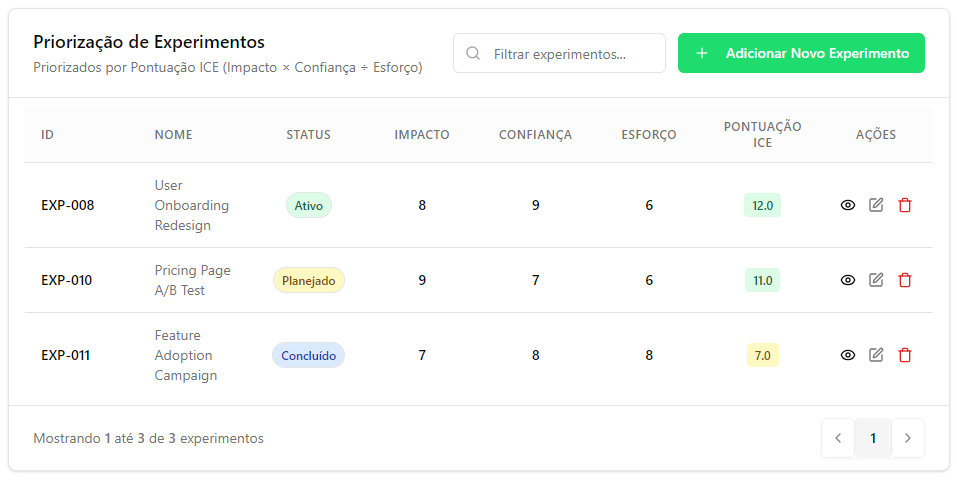Screen dimensions: 957x480
Task: Click the Ativo status badge
Action: (x=308, y=205)
